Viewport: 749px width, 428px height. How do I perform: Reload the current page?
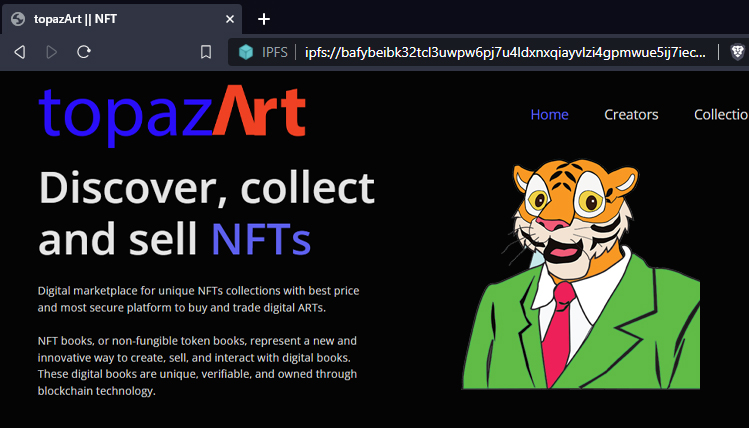(84, 52)
